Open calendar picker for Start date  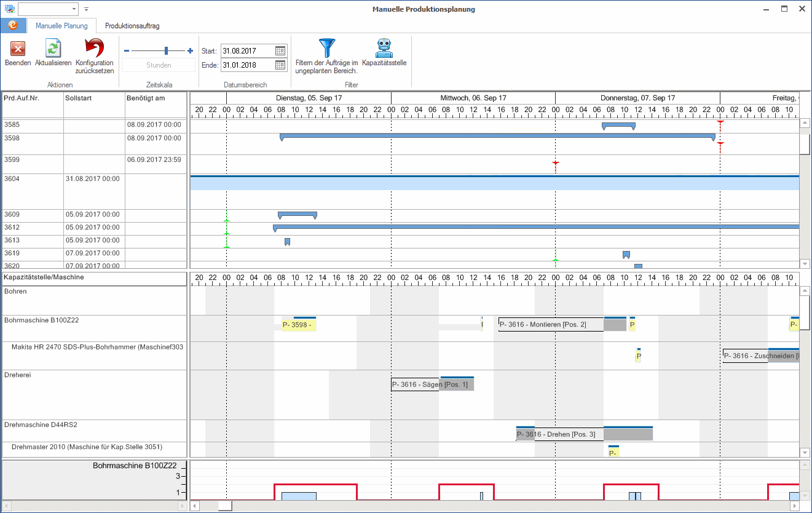pyautogui.click(x=280, y=50)
